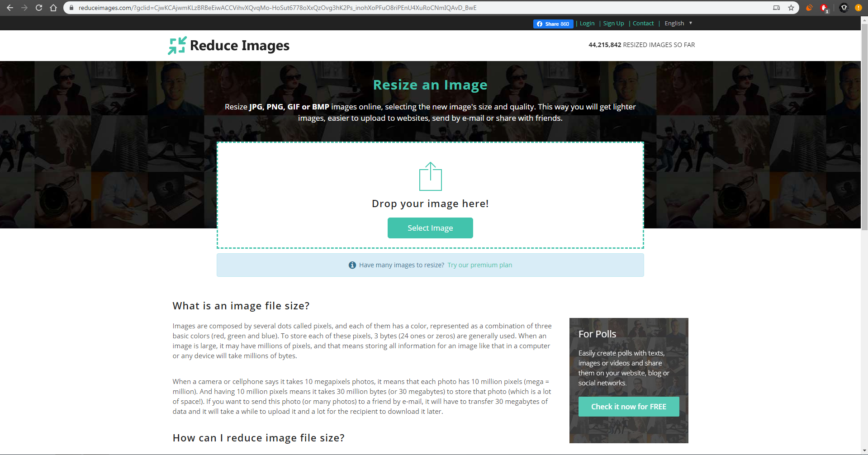The height and width of the screenshot is (455, 868).
Task: Go back to the previous page
Action: (x=10, y=8)
